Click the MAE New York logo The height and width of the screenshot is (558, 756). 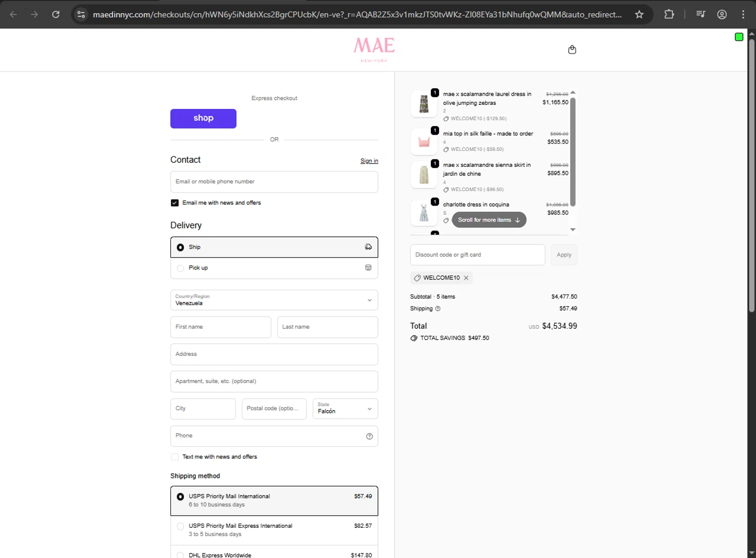point(374,49)
